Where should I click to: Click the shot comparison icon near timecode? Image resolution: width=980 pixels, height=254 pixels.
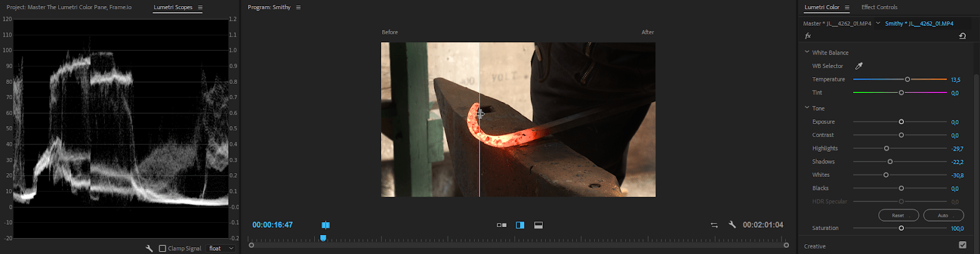(x=326, y=225)
